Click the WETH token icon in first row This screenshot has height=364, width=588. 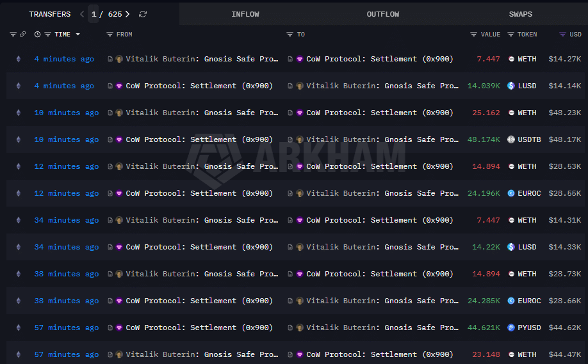[511, 59]
